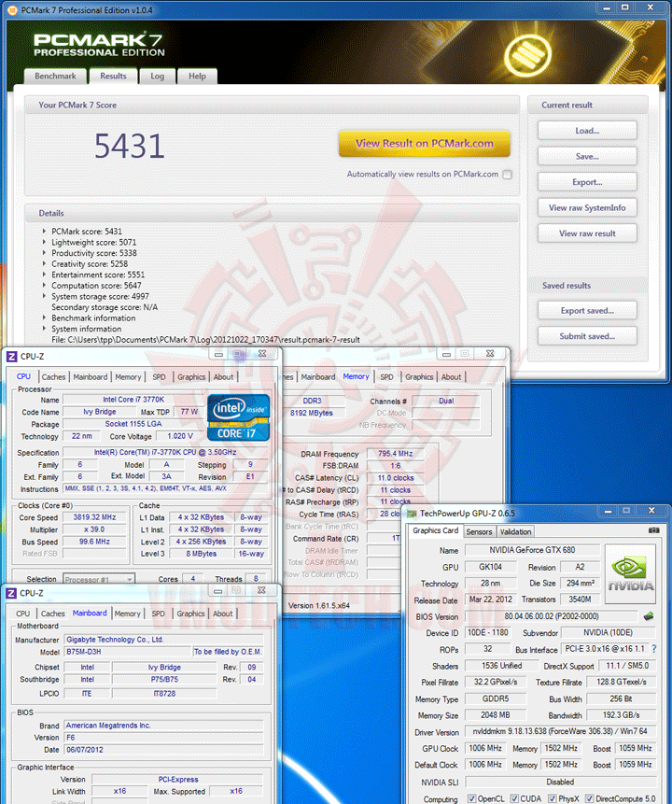Image resolution: width=672 pixels, height=804 pixels.
Task: Toggle the CUDA checkbox in GPU-Z
Action: (514, 798)
